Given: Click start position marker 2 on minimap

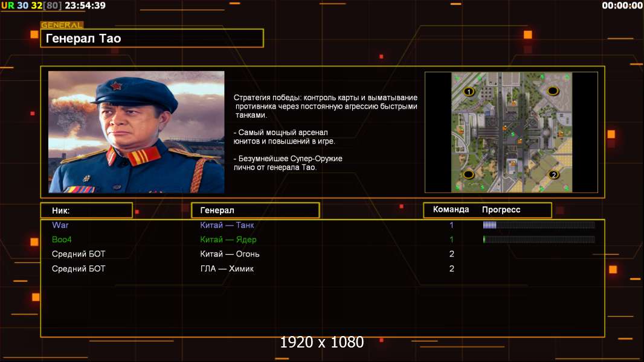Looking at the screenshot, I should coord(553,174).
